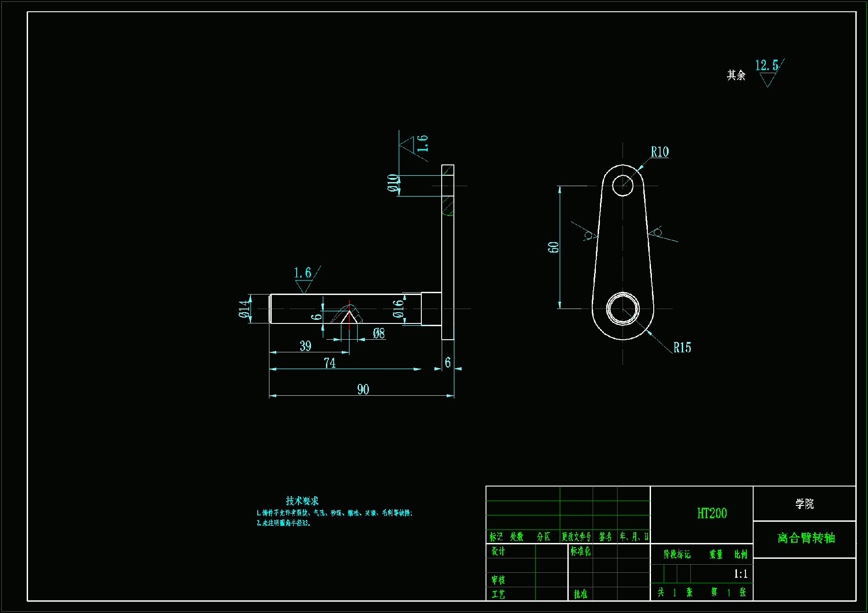Select the small upper hole circle in the arm

point(623,186)
